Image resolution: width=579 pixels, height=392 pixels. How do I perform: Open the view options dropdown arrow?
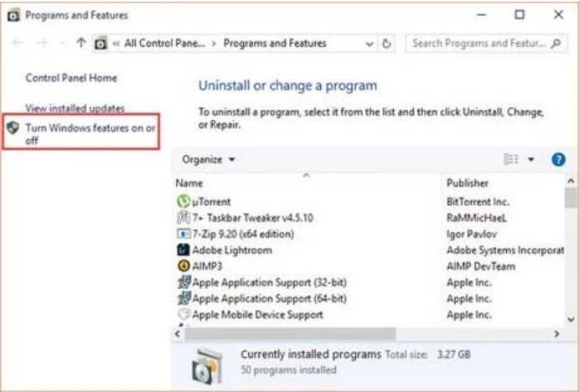(531, 159)
